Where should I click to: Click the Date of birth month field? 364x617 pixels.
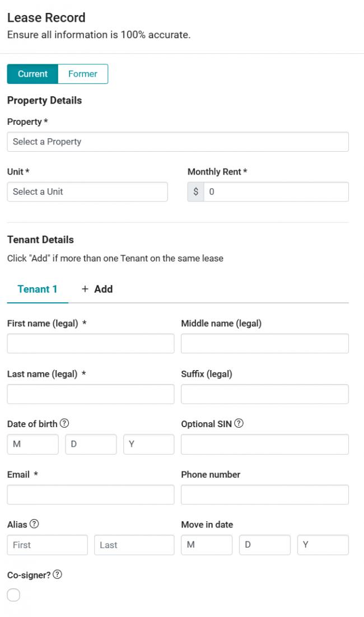pos(32,444)
